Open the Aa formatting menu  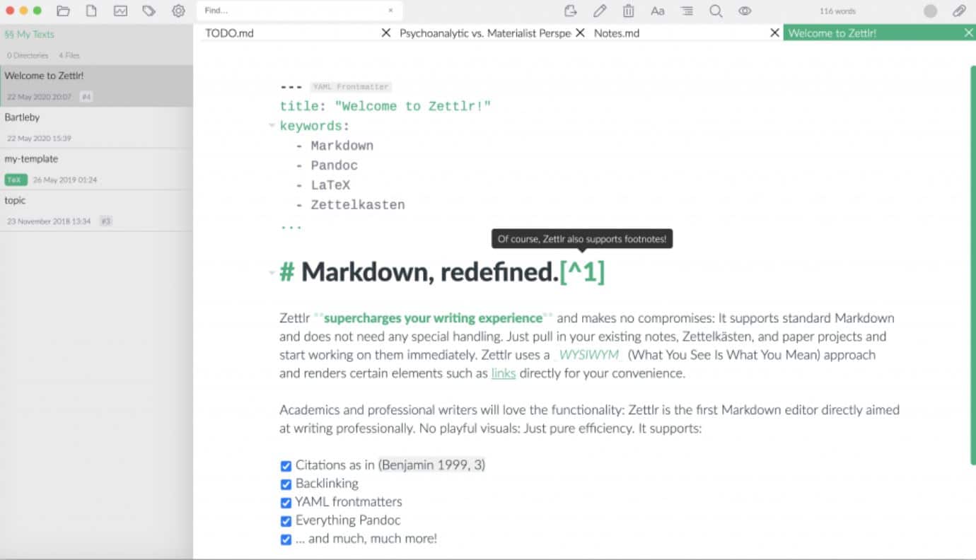(x=658, y=11)
